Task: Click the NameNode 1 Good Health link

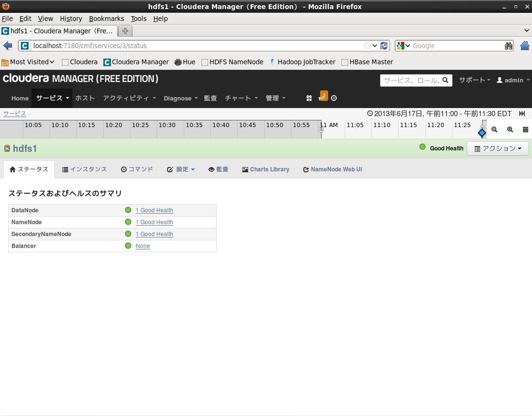Action: click(154, 222)
